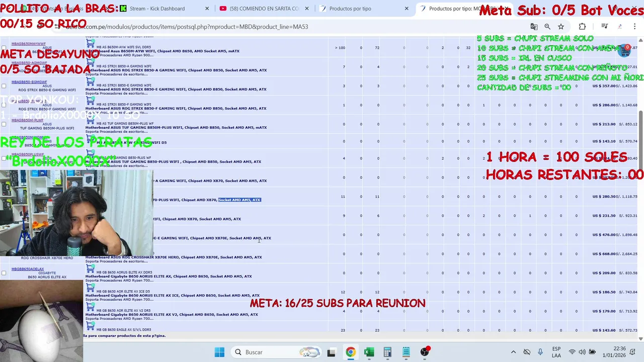This screenshot has height=362, width=644.
Task: Click the > 100 stock value
Action: coord(340,48)
